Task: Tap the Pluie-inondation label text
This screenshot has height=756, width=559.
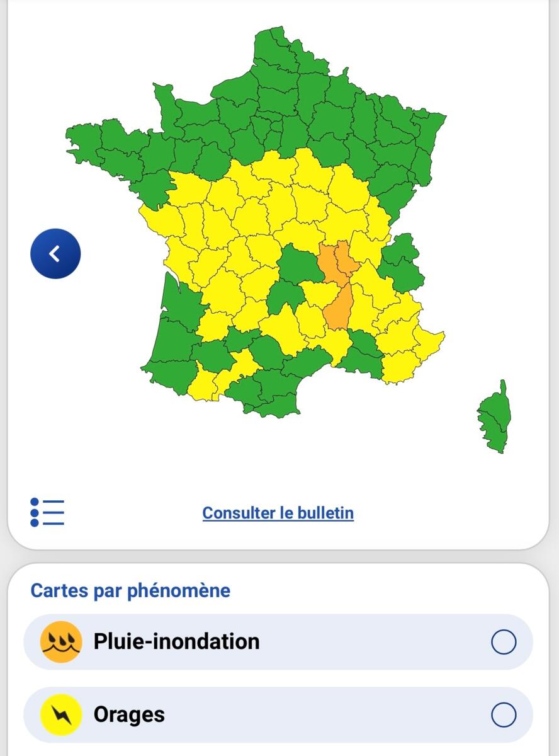Action: (176, 641)
